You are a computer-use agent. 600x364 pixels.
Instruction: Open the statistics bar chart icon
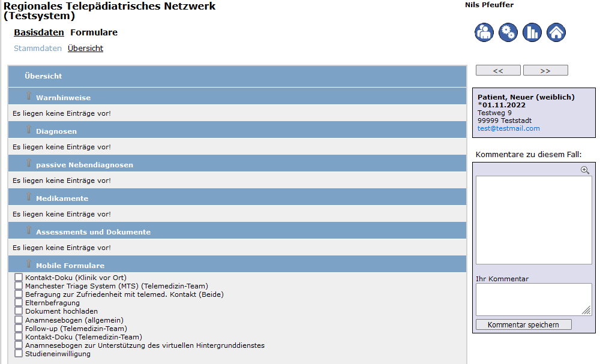pos(532,32)
